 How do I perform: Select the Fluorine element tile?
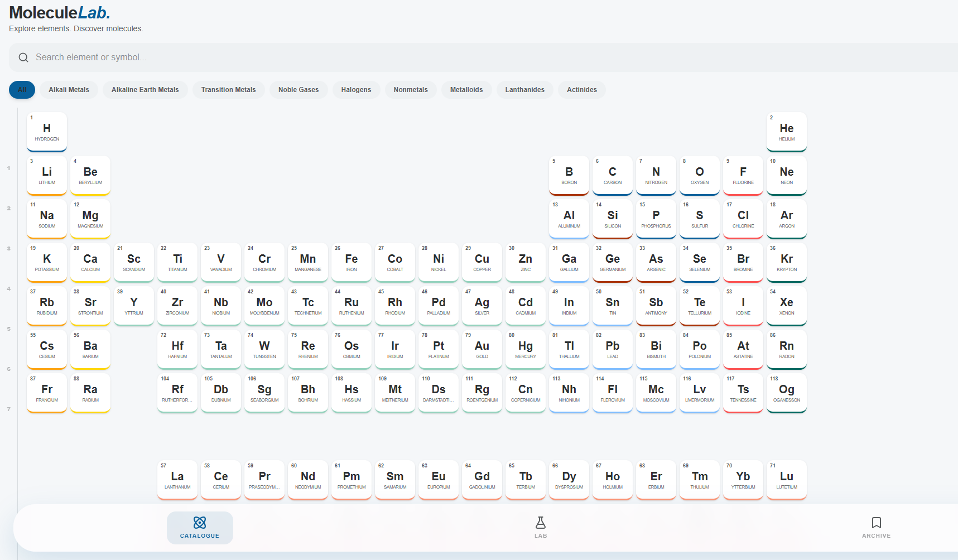(x=743, y=175)
